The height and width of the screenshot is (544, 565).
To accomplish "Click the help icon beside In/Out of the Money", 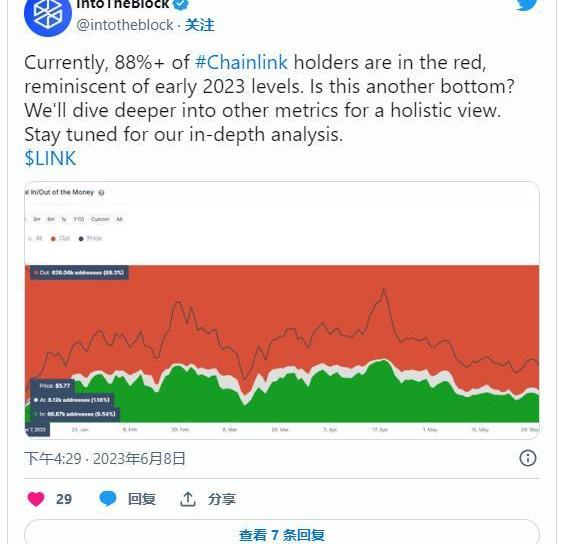I will pyautogui.click(x=101, y=193).
